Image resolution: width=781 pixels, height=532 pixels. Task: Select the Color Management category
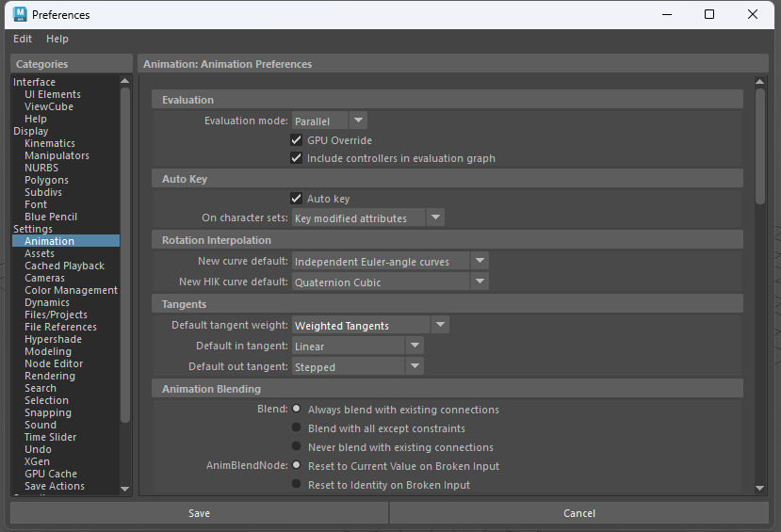(x=71, y=290)
